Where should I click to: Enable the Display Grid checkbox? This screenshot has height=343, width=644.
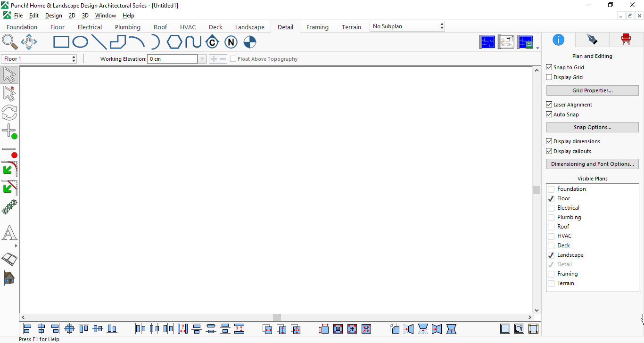pos(549,77)
